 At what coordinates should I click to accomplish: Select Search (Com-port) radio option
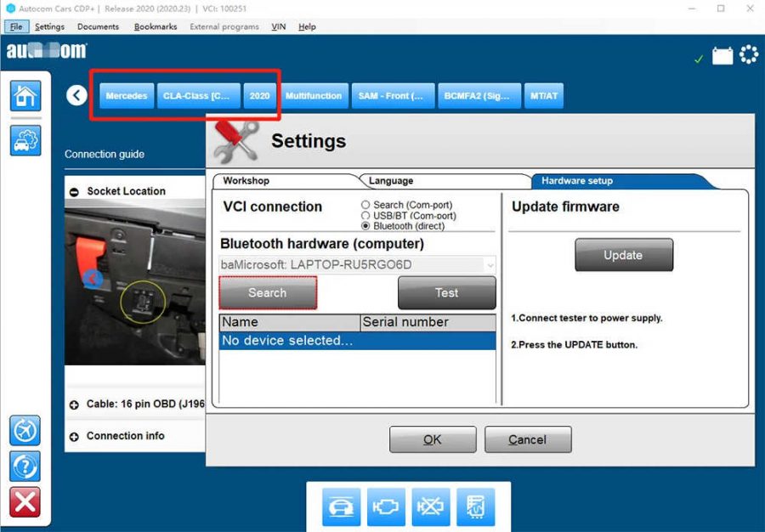tap(365, 205)
